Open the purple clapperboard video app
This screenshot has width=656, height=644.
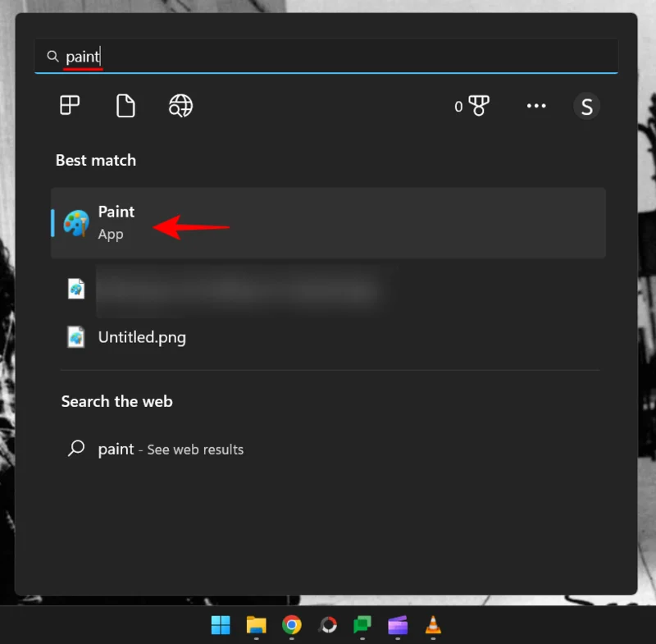pyautogui.click(x=398, y=625)
